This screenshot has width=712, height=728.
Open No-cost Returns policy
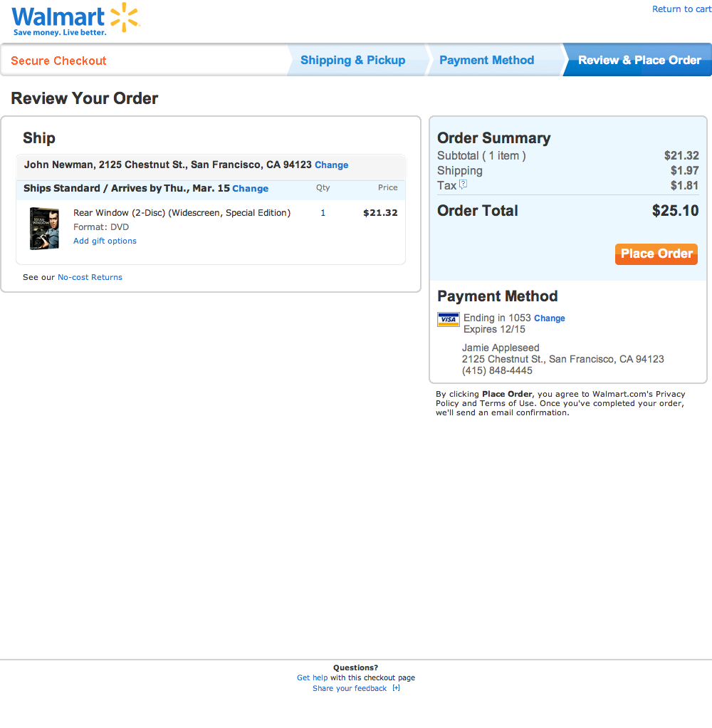click(90, 277)
